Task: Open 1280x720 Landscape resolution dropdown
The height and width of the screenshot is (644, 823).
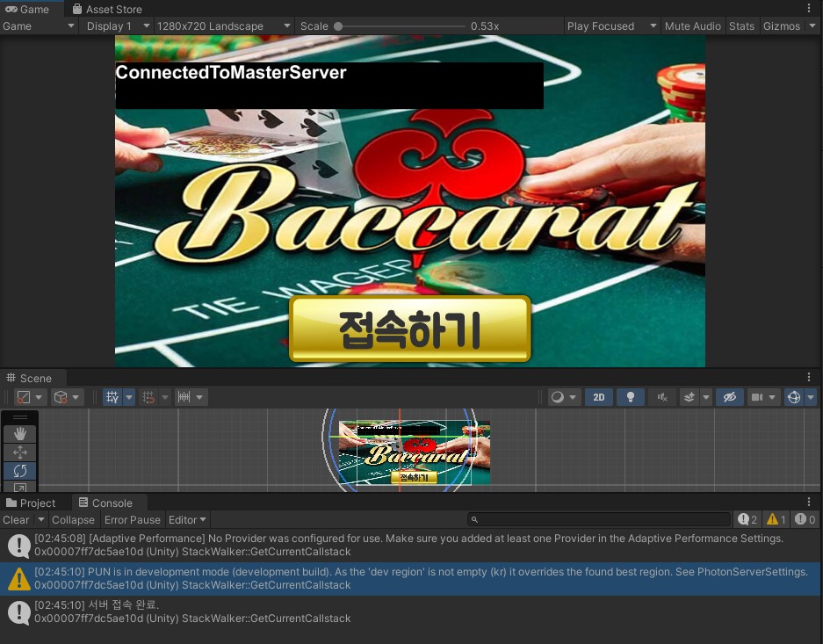Action: 224,26
